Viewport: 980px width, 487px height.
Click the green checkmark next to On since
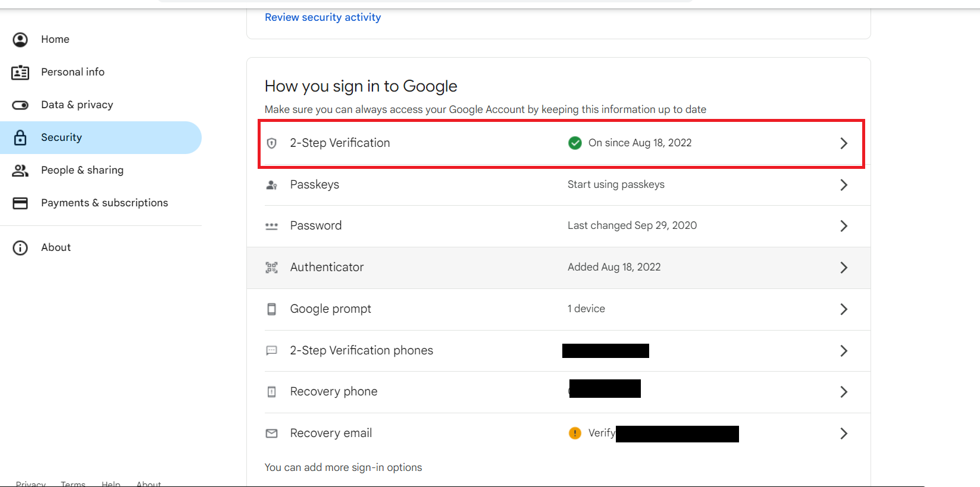[x=575, y=143]
